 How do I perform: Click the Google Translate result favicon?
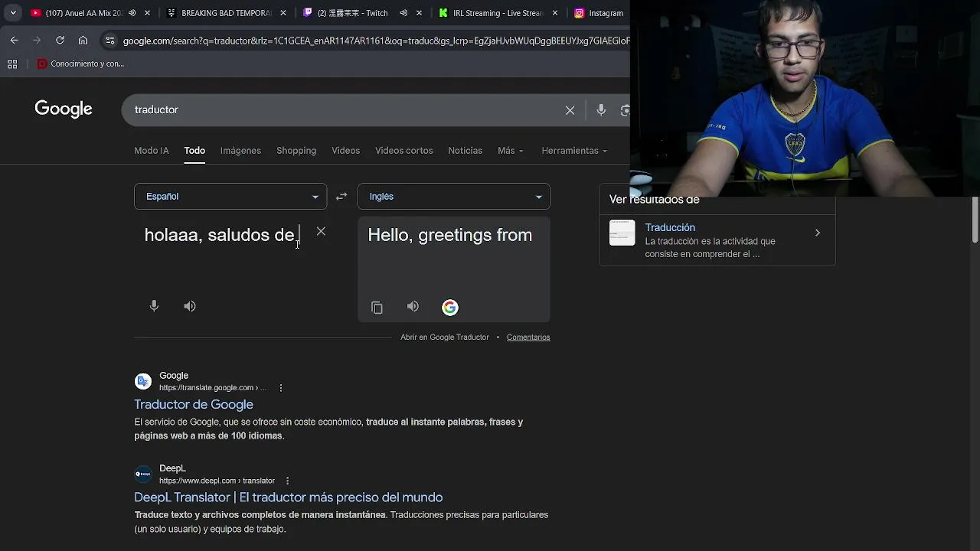pyautogui.click(x=143, y=382)
